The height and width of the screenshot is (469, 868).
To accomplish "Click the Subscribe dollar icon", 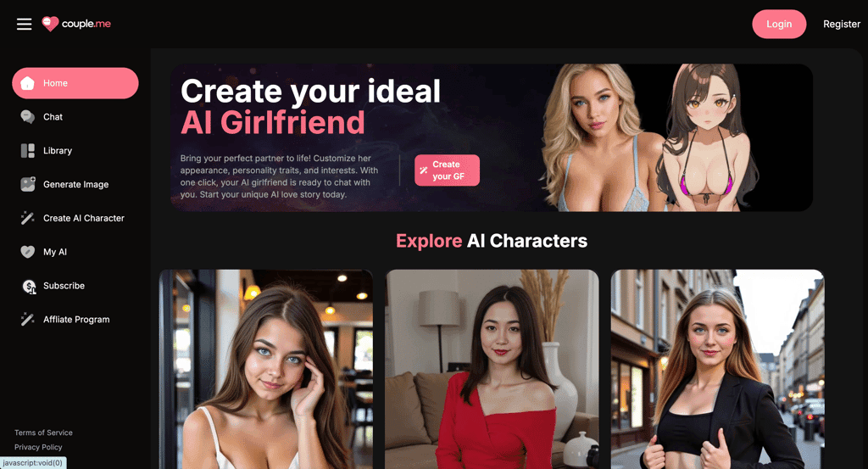I will pyautogui.click(x=29, y=287).
